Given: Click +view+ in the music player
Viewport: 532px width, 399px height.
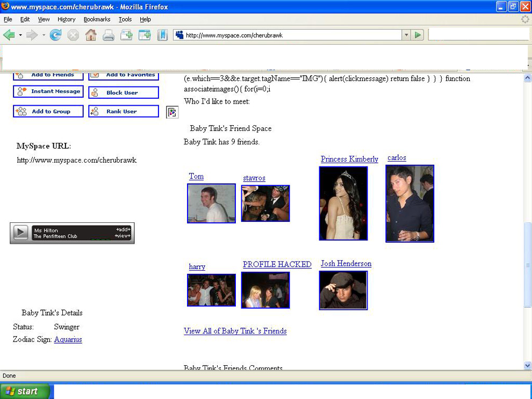Looking at the screenshot, I should tap(123, 236).
